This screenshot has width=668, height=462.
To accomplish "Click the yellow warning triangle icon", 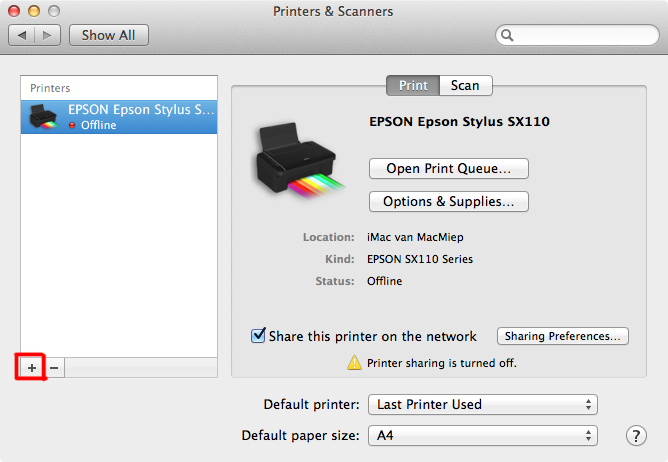I will pos(354,363).
